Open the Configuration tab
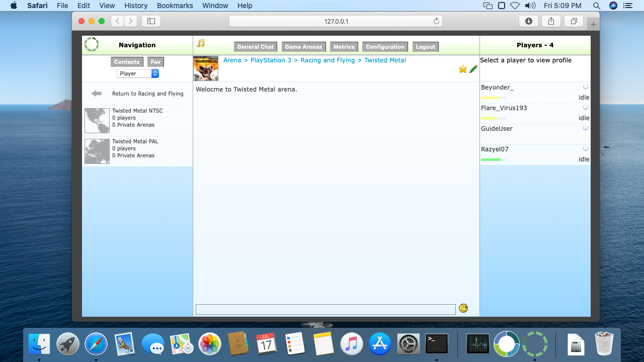This screenshot has height=362, width=644. point(385,47)
